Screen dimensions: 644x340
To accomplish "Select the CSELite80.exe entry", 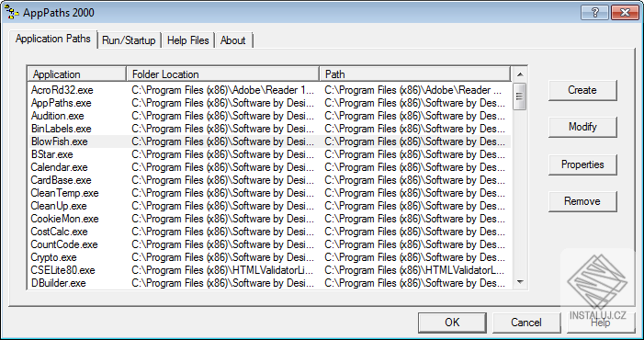I will click(x=269, y=270).
